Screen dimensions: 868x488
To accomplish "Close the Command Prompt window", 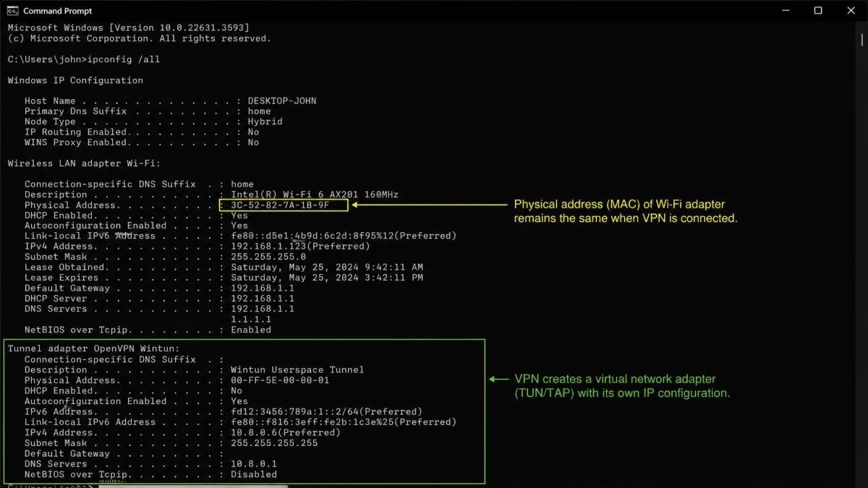I will [x=851, y=11].
